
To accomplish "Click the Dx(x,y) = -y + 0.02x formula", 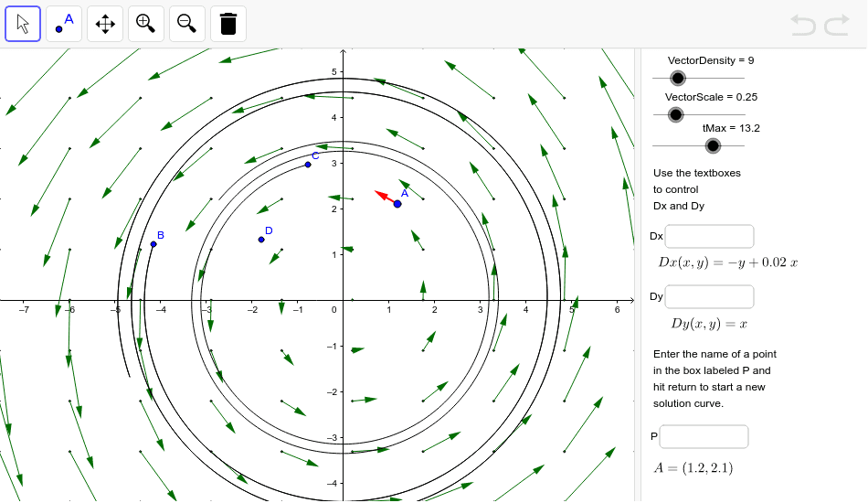I will (x=727, y=262).
